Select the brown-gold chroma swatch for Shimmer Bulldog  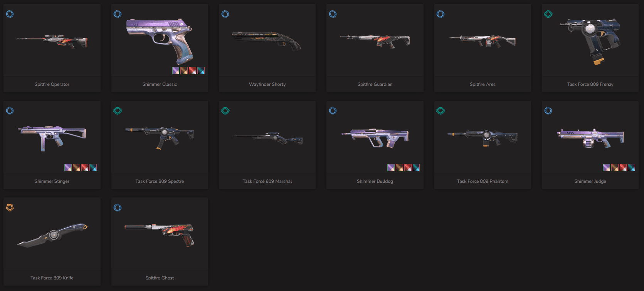[399, 168]
